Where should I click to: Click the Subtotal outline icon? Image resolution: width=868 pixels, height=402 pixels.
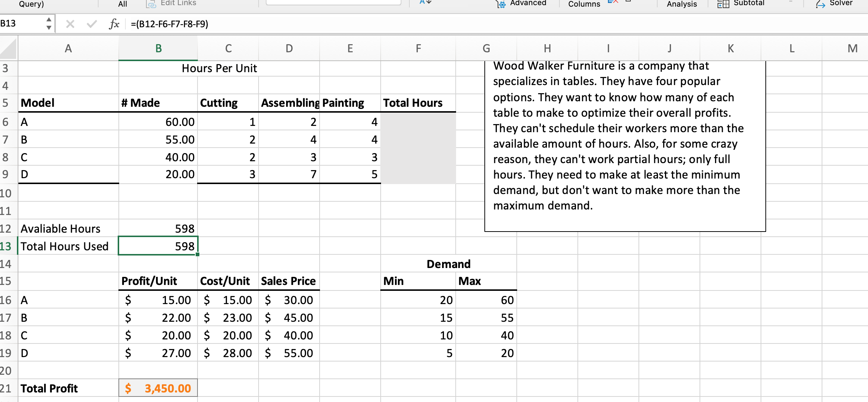pos(723,4)
